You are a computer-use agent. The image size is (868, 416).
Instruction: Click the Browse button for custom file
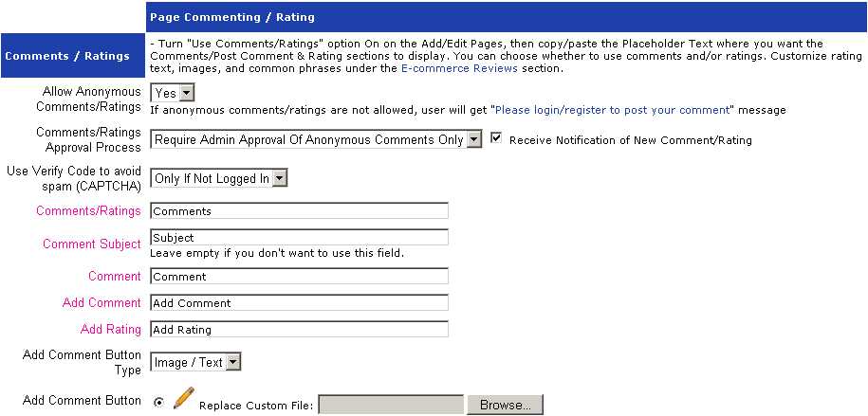point(505,406)
